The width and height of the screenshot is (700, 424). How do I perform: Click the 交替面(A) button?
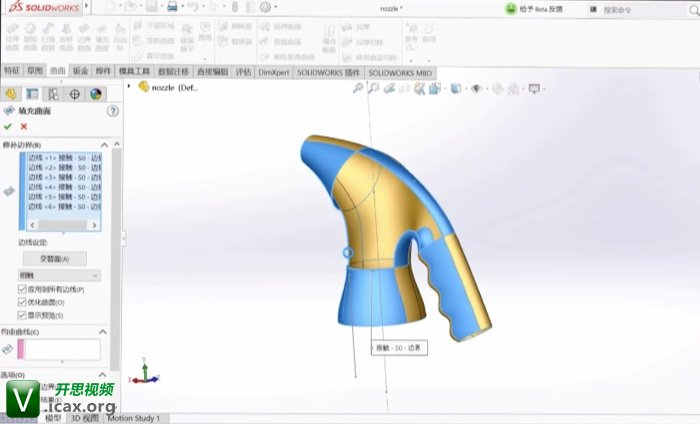[x=55, y=259]
